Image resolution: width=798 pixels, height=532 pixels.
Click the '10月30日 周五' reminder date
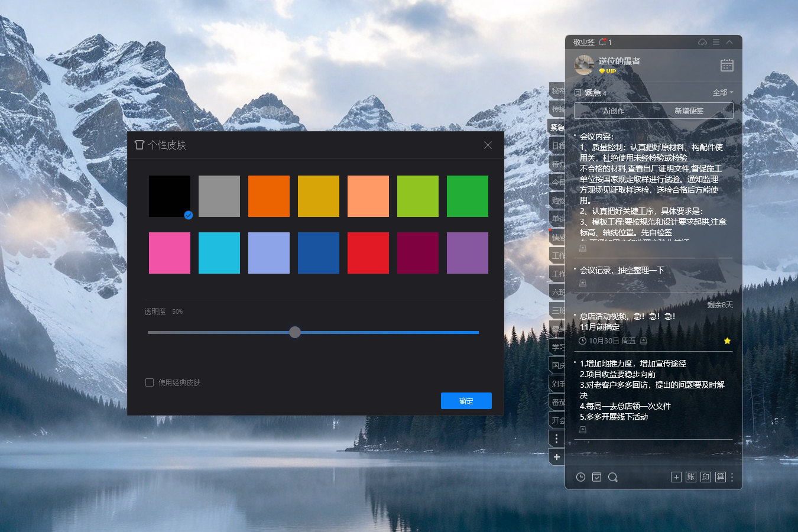[x=612, y=341]
